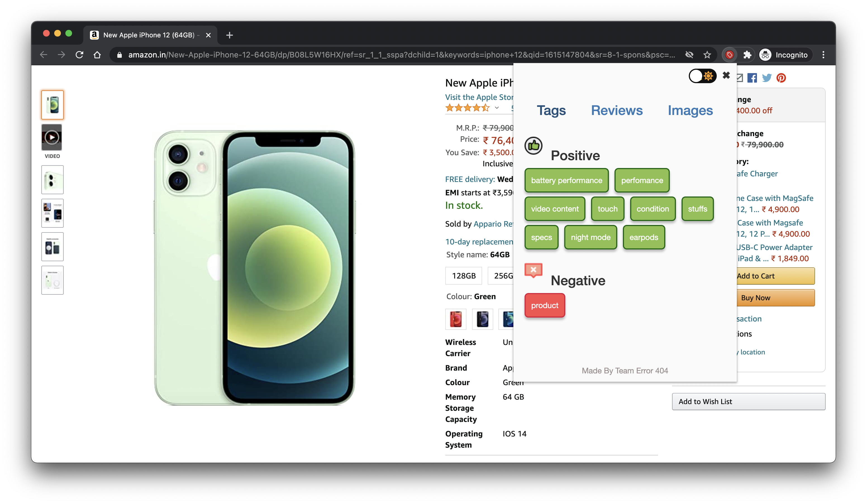Bookmark page with the star icon
867x504 pixels.
(707, 55)
